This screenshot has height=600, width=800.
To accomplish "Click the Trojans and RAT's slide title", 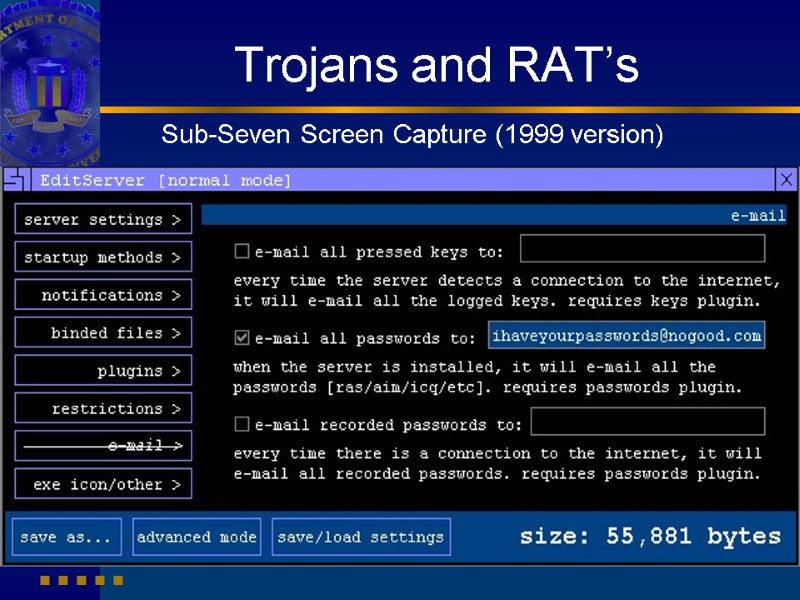I will [x=436, y=65].
